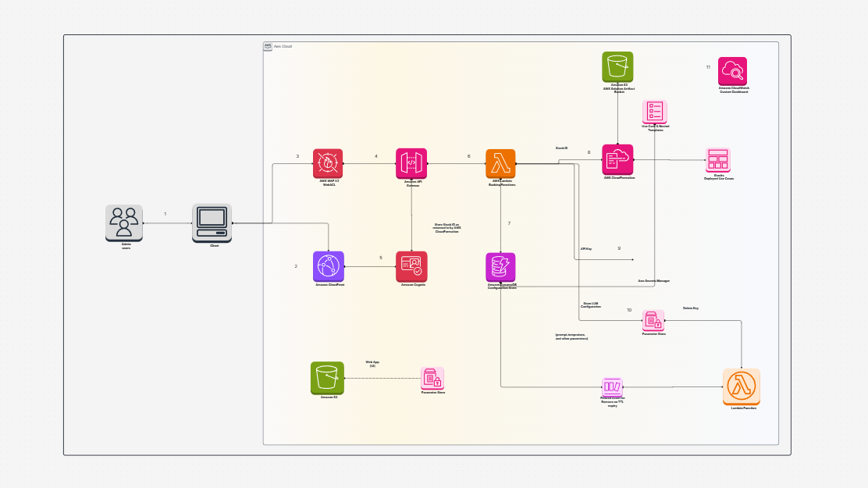Click the S3 Solution Artifact Bucket icon
868x488 pixels.
(617, 67)
